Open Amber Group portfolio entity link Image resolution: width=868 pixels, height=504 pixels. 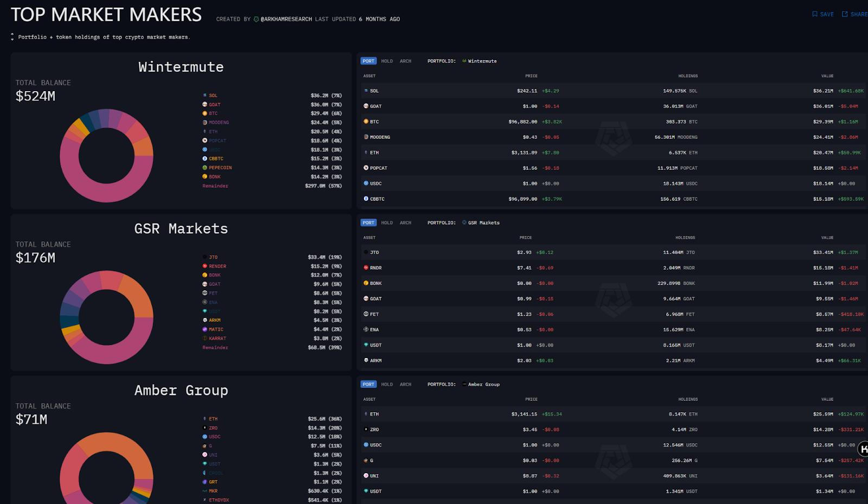[x=481, y=384]
